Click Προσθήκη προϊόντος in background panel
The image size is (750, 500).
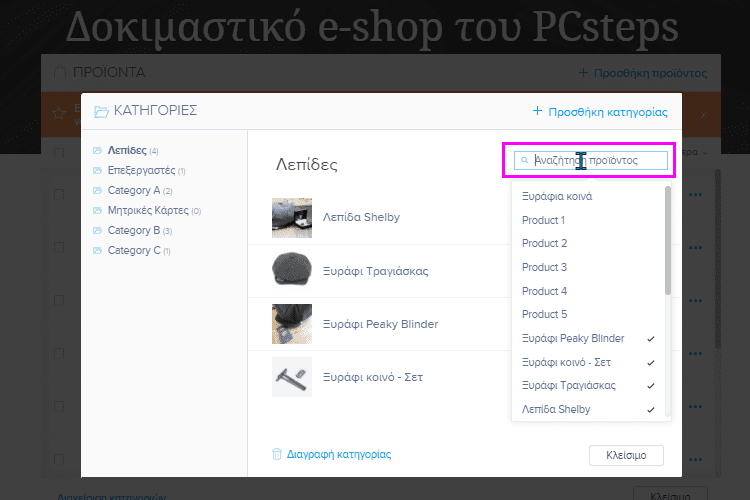pos(650,73)
